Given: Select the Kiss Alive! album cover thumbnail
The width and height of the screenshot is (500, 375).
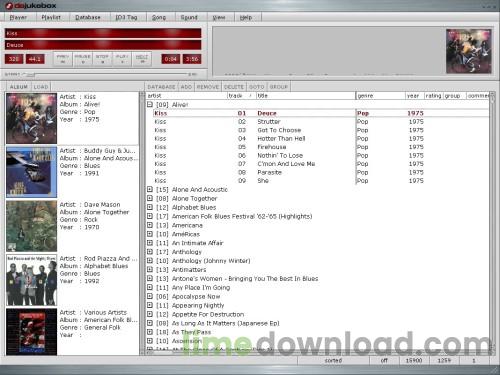Looking at the screenshot, I should pos(32,118).
